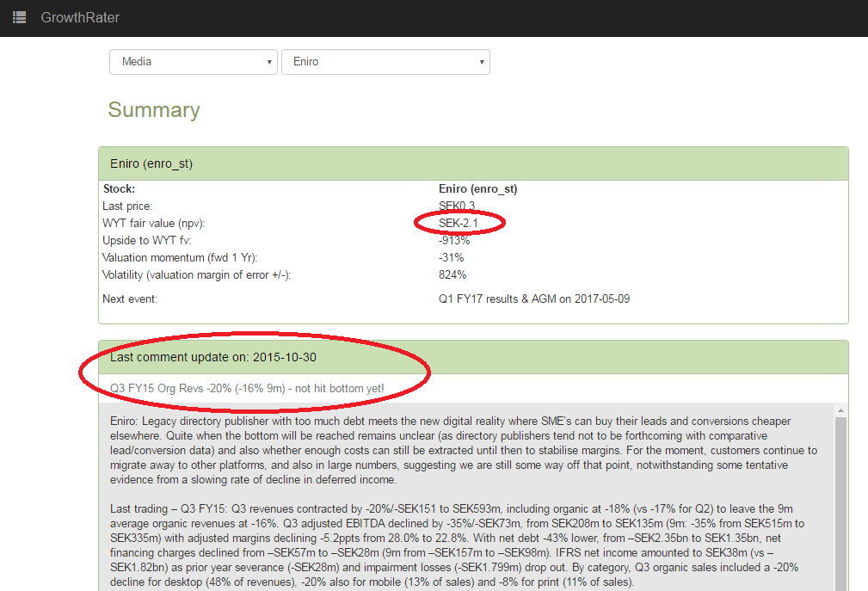
Task: Select the 824% volatility value
Action: coord(452,274)
